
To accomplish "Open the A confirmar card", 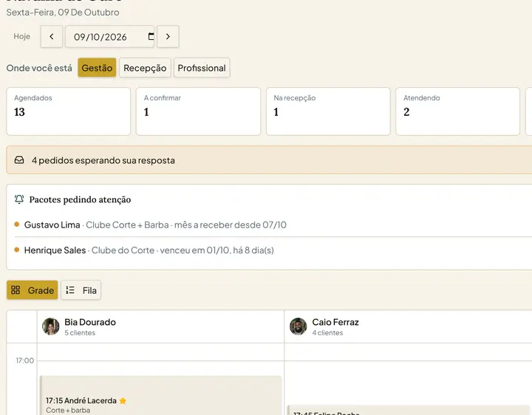I will tap(199, 112).
